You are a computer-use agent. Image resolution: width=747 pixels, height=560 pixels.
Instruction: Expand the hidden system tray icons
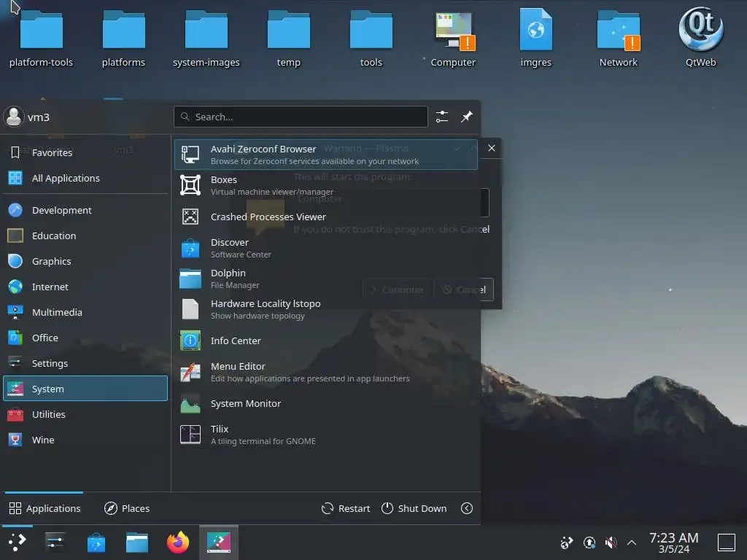coord(632,542)
